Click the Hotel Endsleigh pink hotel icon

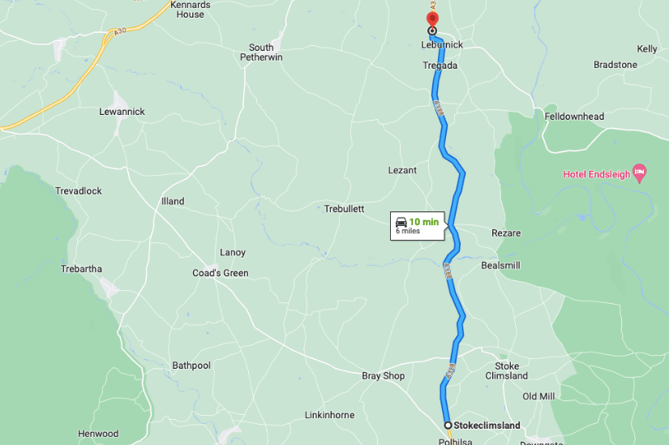point(640,173)
